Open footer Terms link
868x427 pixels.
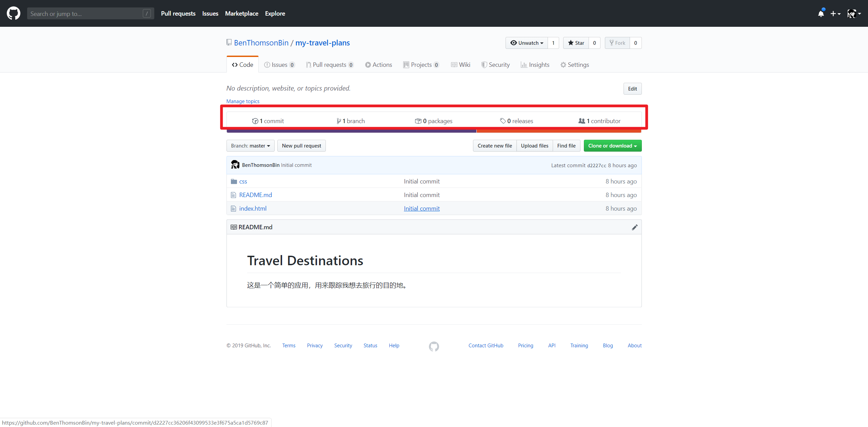tap(289, 345)
